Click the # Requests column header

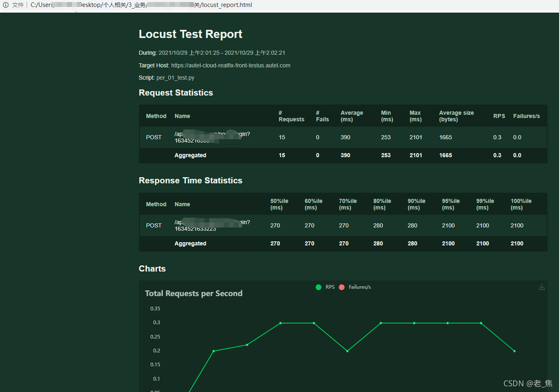point(291,116)
